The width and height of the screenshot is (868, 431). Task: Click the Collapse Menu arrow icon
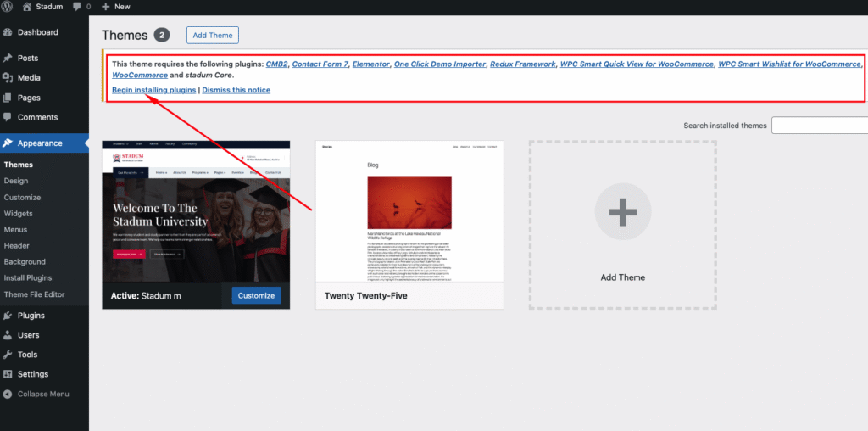pos(8,394)
